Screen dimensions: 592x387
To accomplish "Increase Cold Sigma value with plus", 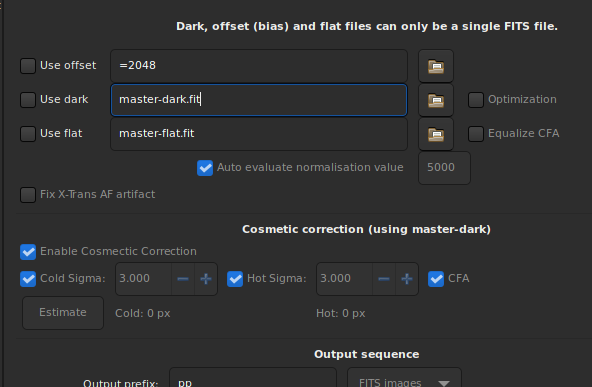I will pyautogui.click(x=206, y=279).
